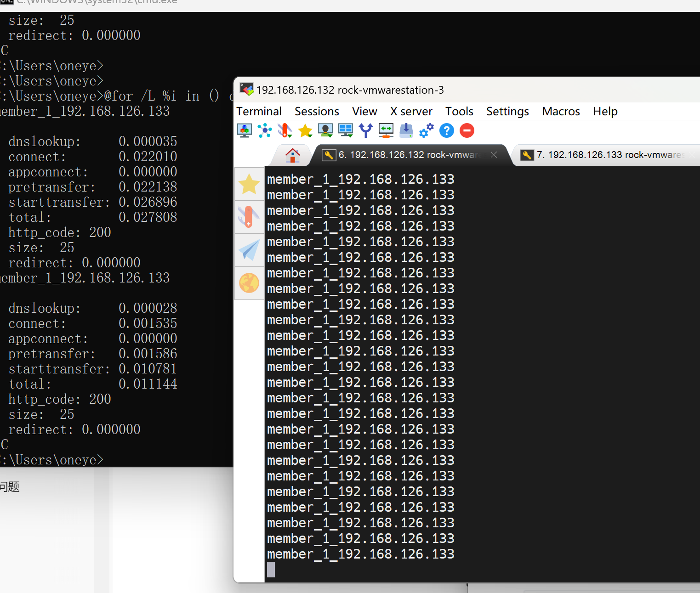Click the MultiExec green-arrows monitor icon

[386, 131]
